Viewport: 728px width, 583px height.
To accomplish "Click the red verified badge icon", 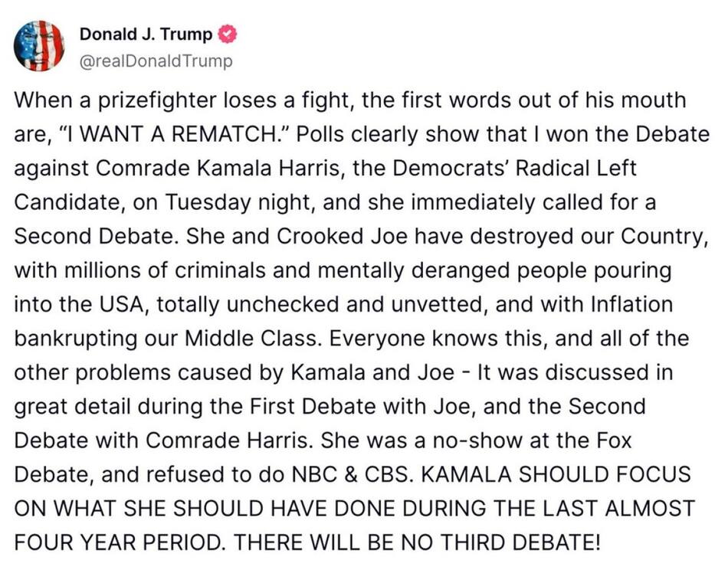I will click(x=228, y=34).
